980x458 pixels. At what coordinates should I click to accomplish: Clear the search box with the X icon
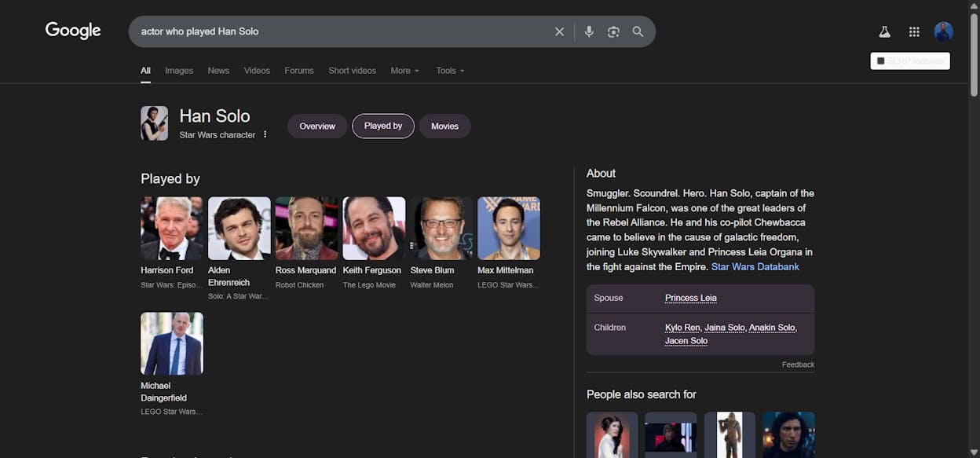point(559,31)
